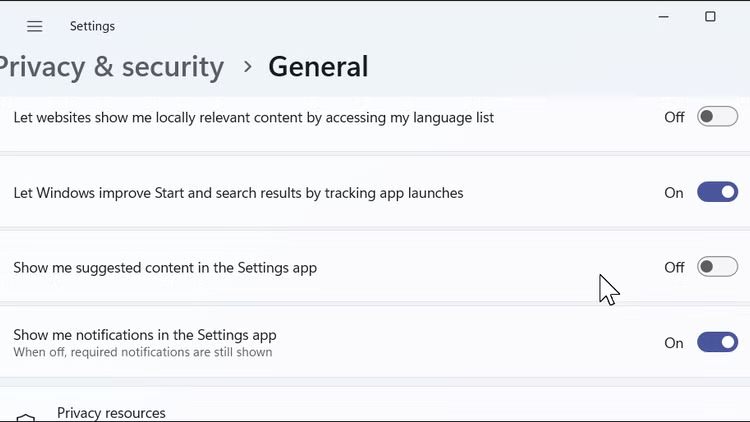
Task: Click the General page heading
Action: pyautogui.click(x=318, y=67)
